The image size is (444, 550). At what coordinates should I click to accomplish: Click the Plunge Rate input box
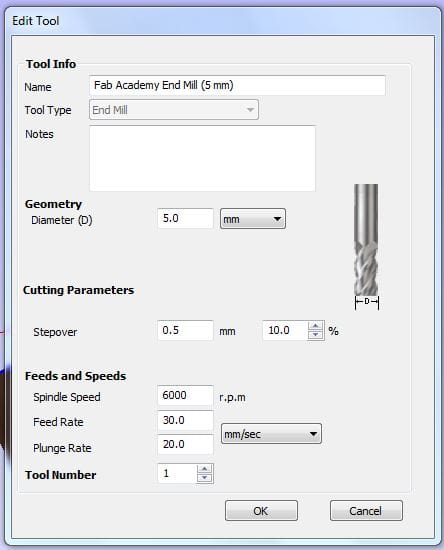(x=186, y=444)
